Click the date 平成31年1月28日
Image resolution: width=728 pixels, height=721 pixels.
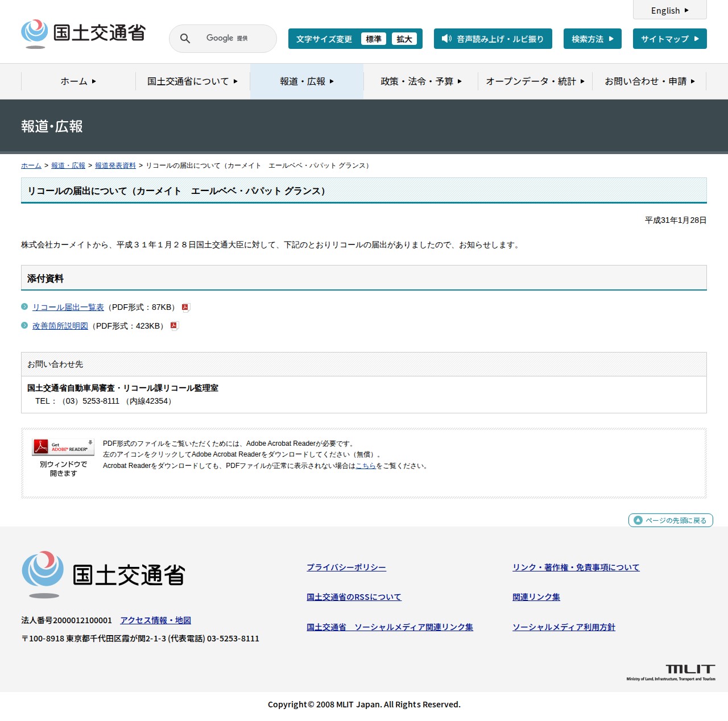676,220
